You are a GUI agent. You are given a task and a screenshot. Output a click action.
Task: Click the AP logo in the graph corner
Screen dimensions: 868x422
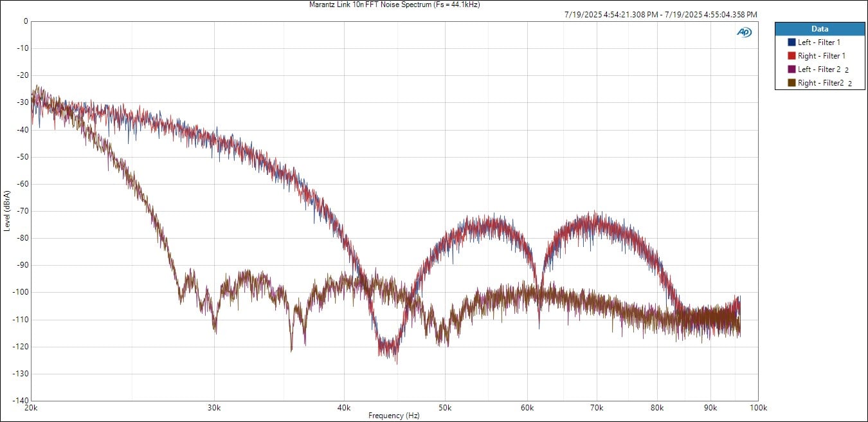tap(744, 32)
